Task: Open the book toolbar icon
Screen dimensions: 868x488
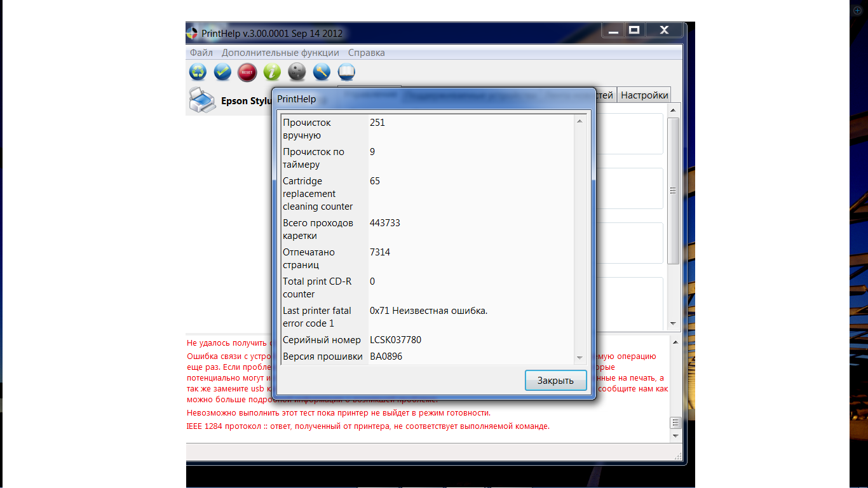Action: click(x=346, y=72)
